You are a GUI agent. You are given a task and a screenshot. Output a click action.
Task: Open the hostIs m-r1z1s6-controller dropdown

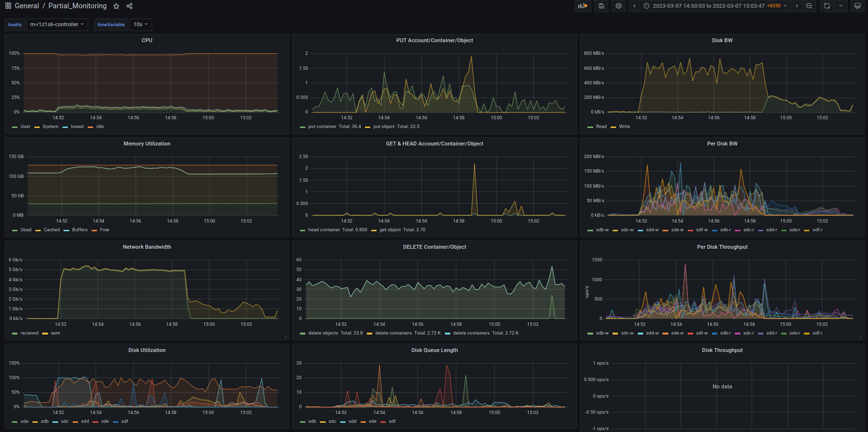57,25
